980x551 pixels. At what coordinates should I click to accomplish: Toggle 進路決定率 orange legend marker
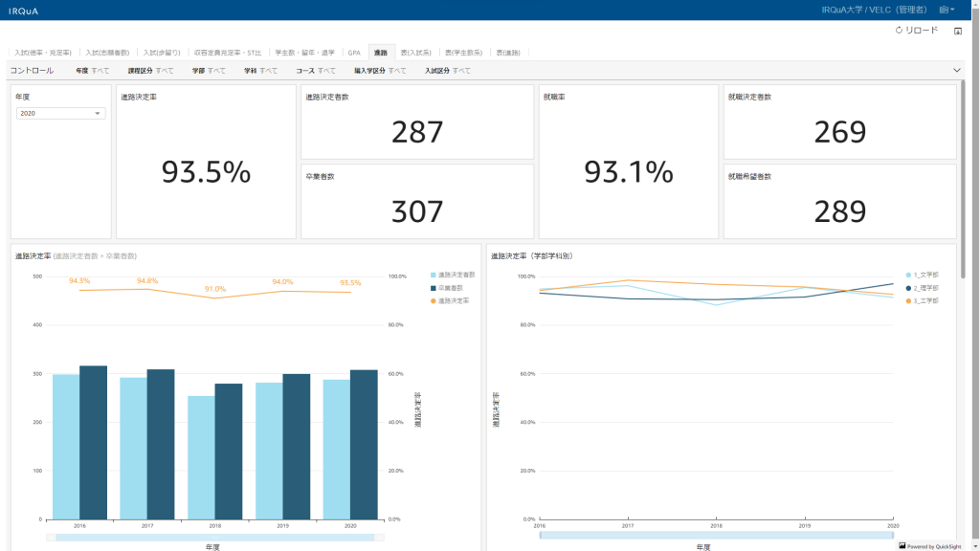click(x=434, y=300)
